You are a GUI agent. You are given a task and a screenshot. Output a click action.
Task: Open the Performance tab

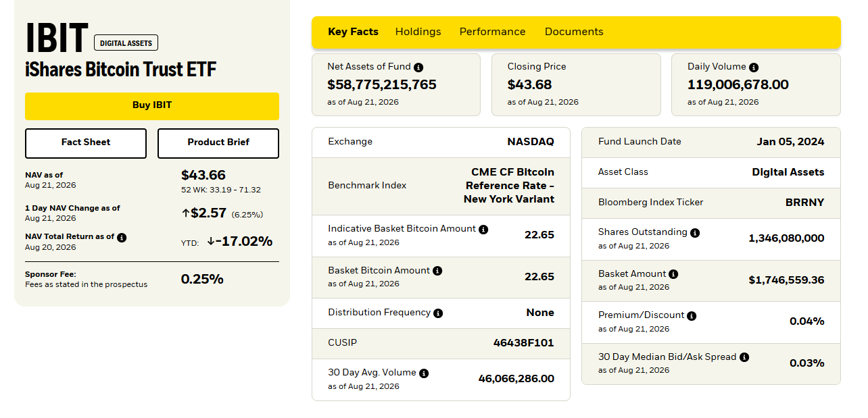492,32
